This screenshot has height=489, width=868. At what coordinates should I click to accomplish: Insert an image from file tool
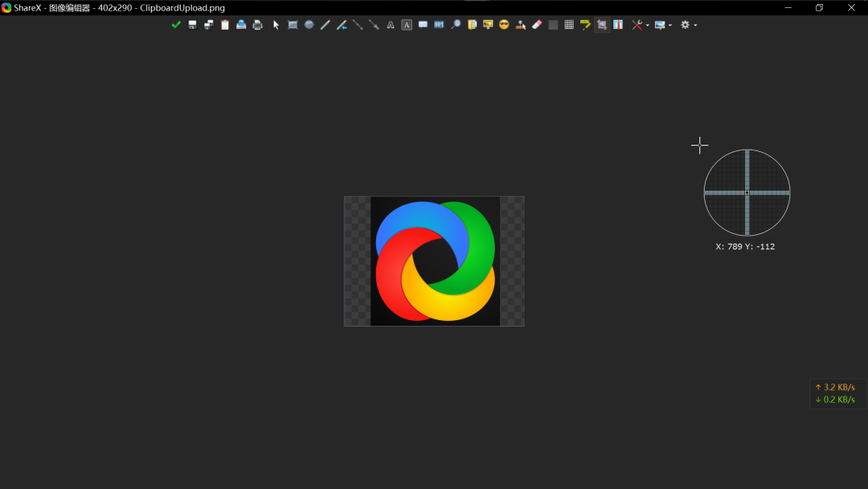[472, 25]
